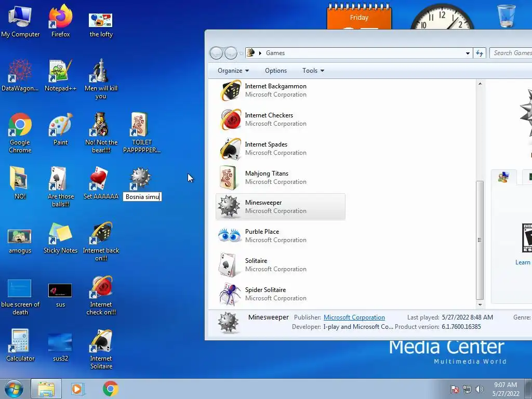Screen dimensions: 532x399
Task: Select 'Set AAAAAA' hearts desktop icon
Action: (x=101, y=182)
